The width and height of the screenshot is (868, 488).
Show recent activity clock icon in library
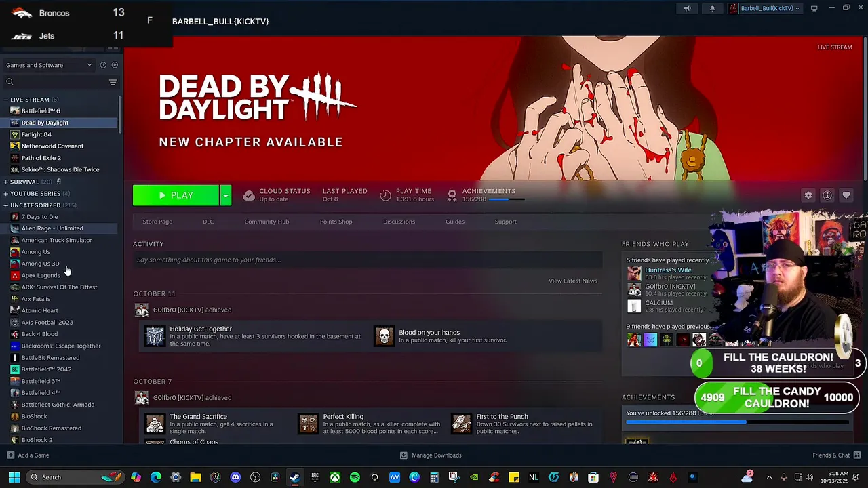pos(103,65)
